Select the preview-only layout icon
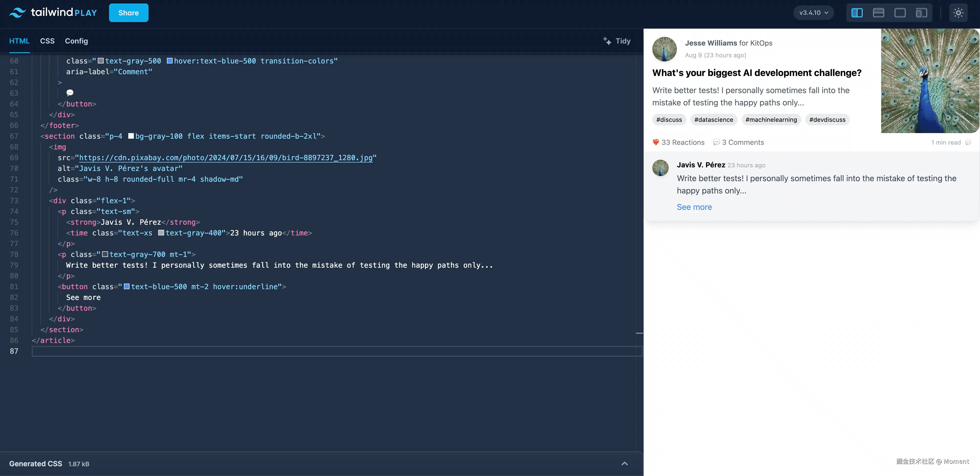 tap(900, 13)
